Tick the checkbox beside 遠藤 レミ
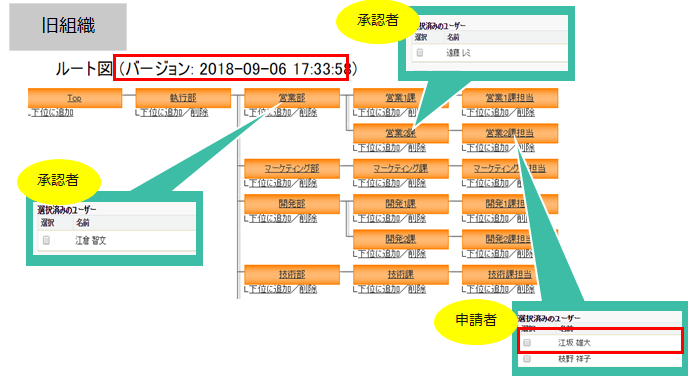 (x=420, y=53)
